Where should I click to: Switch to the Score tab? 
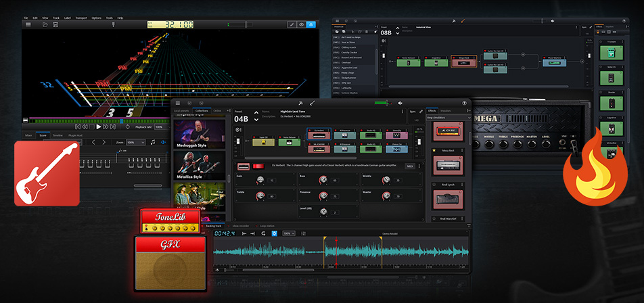pyautogui.click(x=43, y=135)
